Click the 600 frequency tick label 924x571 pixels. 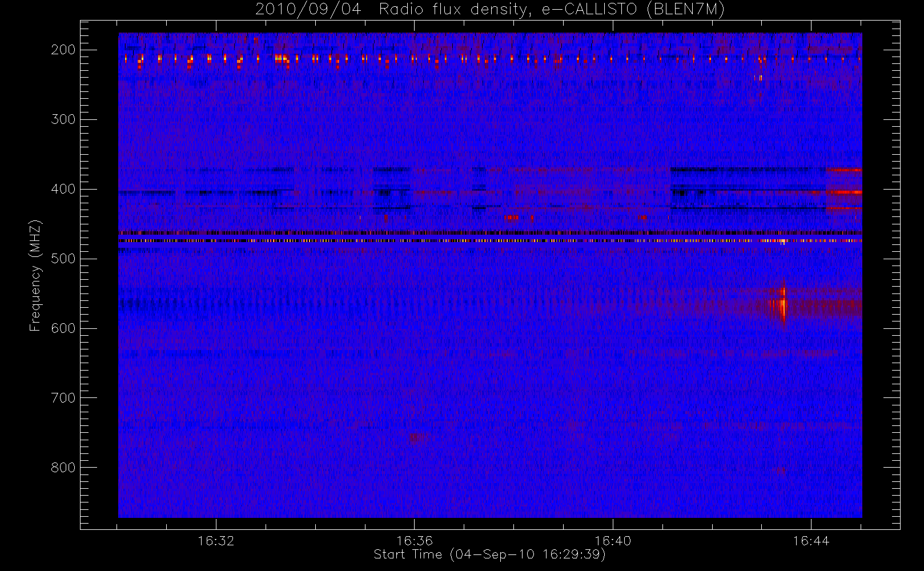click(63, 328)
